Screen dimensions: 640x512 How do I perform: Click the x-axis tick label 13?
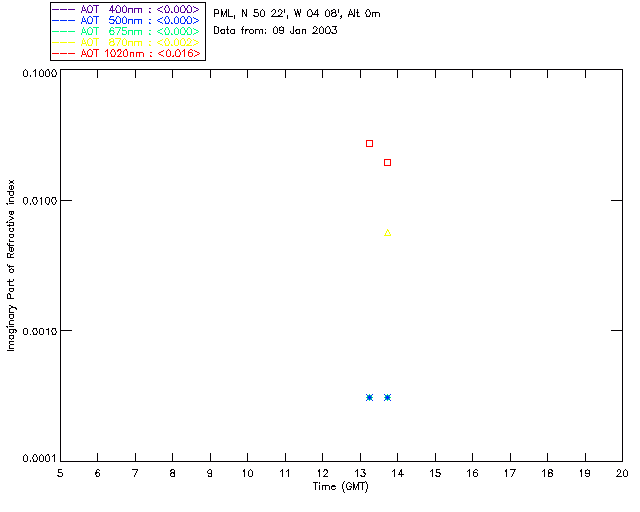360,473
